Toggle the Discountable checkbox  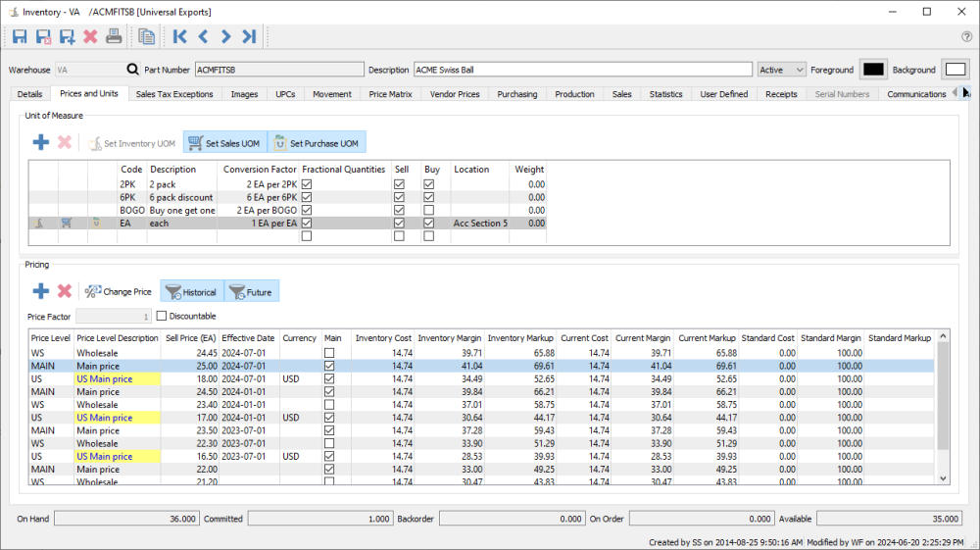[163, 316]
